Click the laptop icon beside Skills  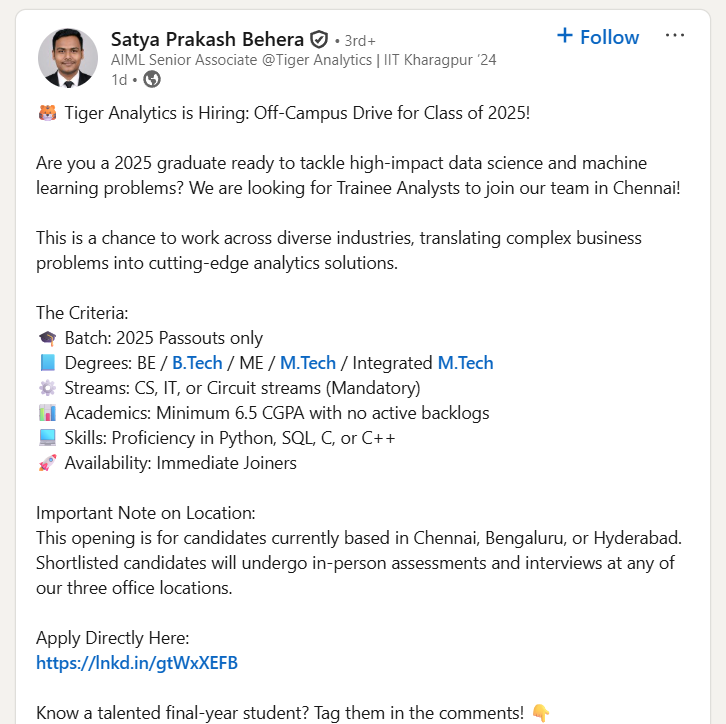point(47,438)
